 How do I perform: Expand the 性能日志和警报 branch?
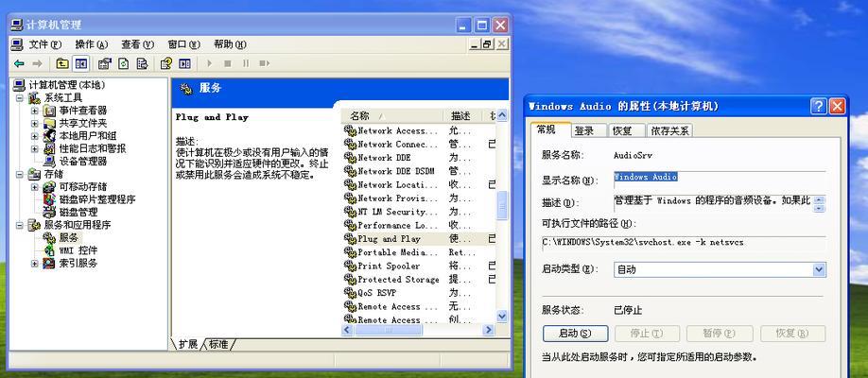tap(35, 149)
